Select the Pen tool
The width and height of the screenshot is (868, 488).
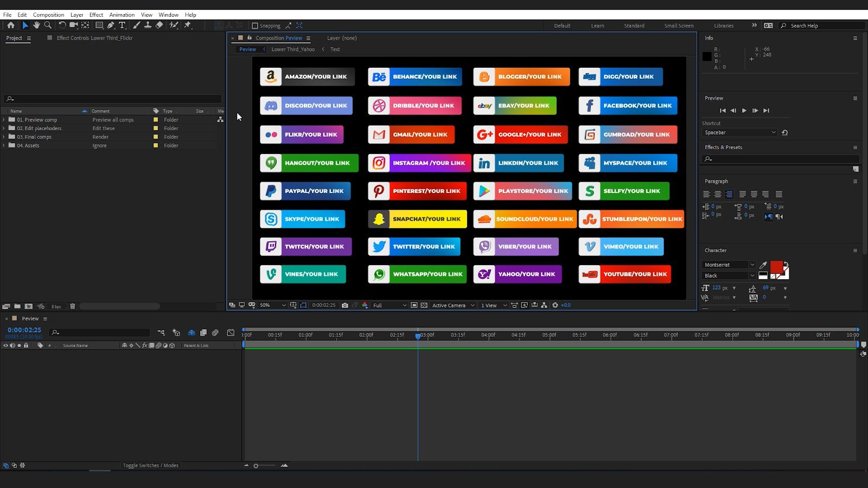click(111, 25)
